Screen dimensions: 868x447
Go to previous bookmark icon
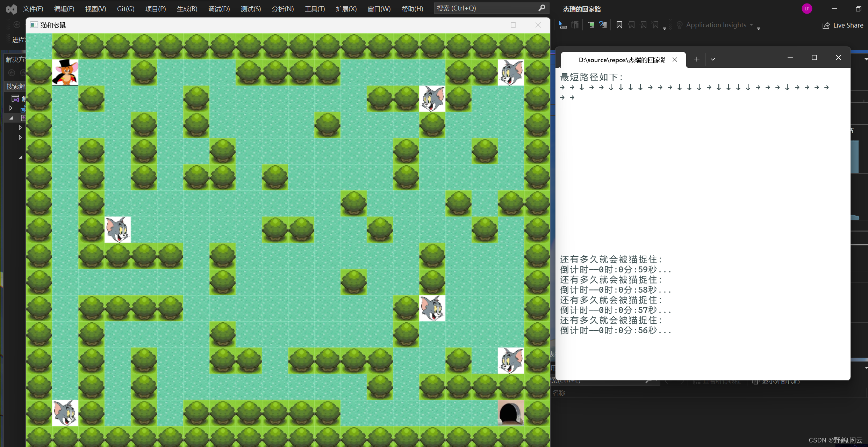pos(631,25)
